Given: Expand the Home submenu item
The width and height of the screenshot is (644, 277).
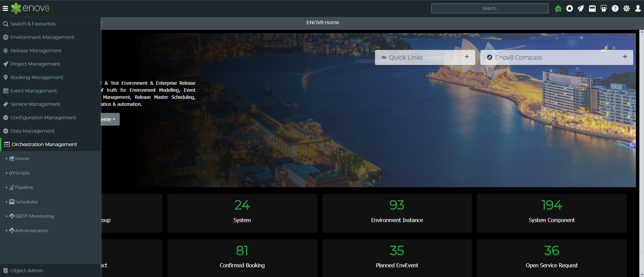Looking at the screenshot, I should pos(50,158).
